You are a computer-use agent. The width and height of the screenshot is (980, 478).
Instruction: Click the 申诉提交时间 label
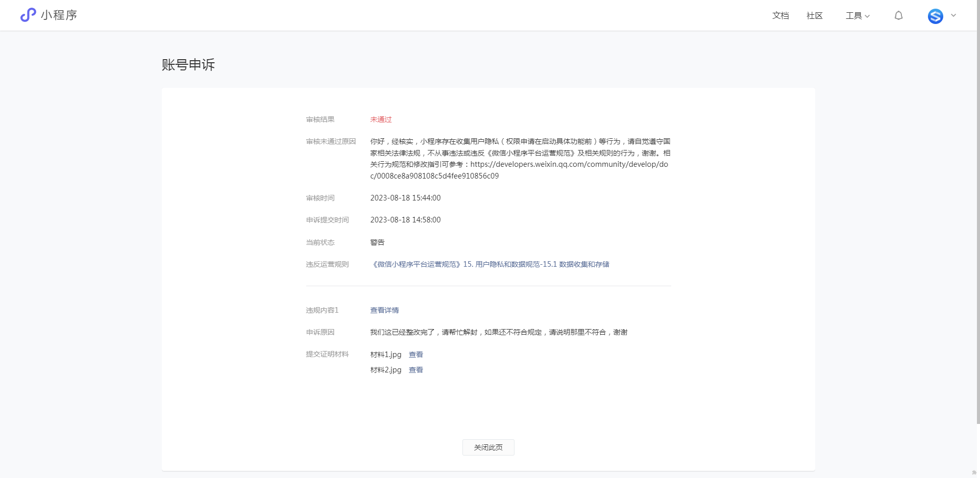327,220
